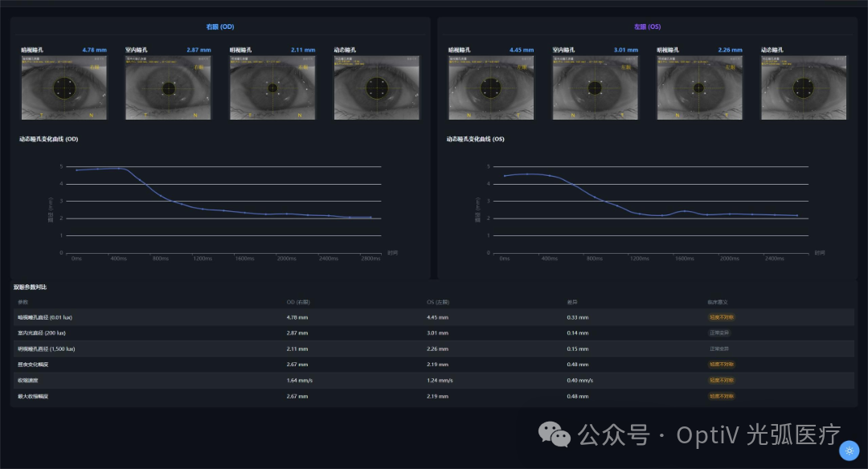Open left eye 暗视瞳孔 scotopic pupil image
Image resolution: width=868 pixels, height=469 pixels.
(x=490, y=88)
